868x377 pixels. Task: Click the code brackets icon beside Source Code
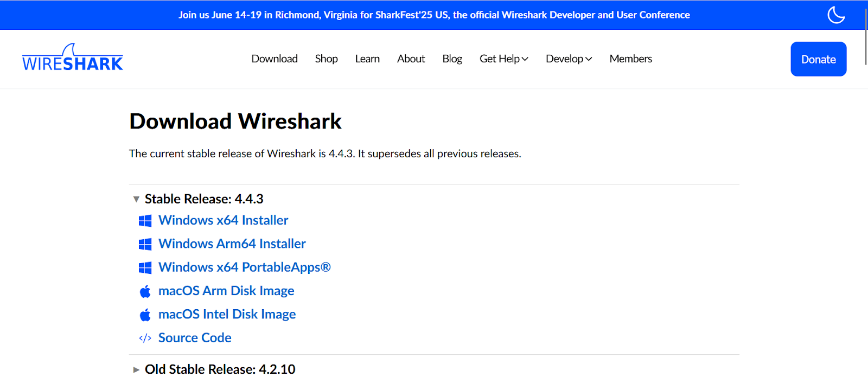click(x=145, y=338)
